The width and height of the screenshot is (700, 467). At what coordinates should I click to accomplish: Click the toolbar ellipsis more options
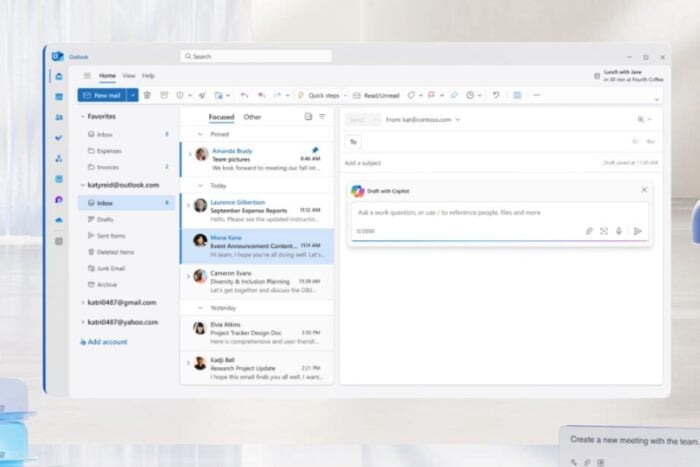point(537,95)
